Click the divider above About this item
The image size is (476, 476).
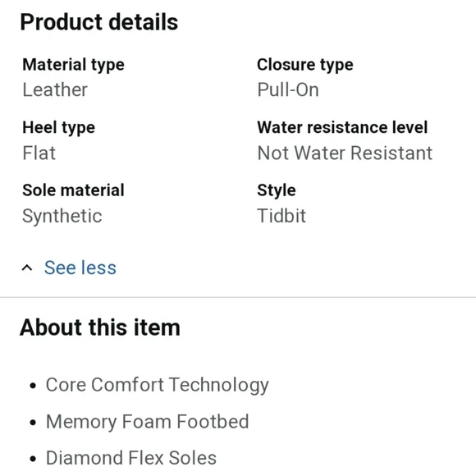tap(238, 297)
